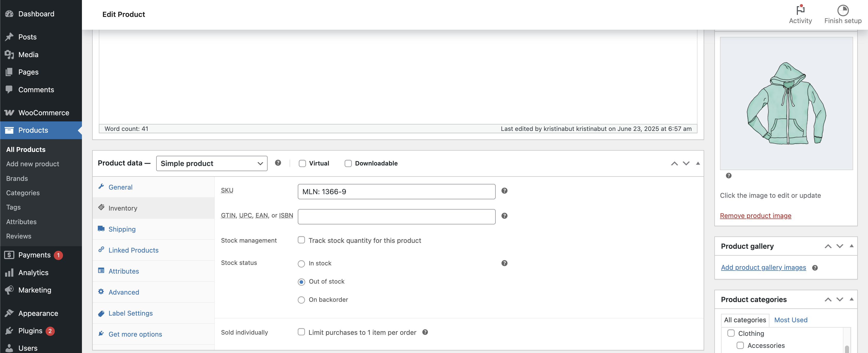This screenshot has height=353, width=868.
Task: Collapse the Product data panel toggle
Action: pyautogui.click(x=698, y=163)
